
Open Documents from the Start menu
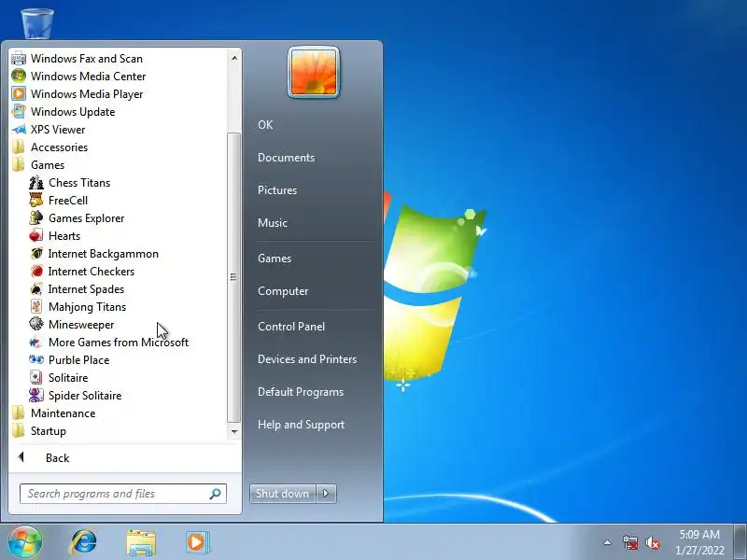(x=286, y=158)
